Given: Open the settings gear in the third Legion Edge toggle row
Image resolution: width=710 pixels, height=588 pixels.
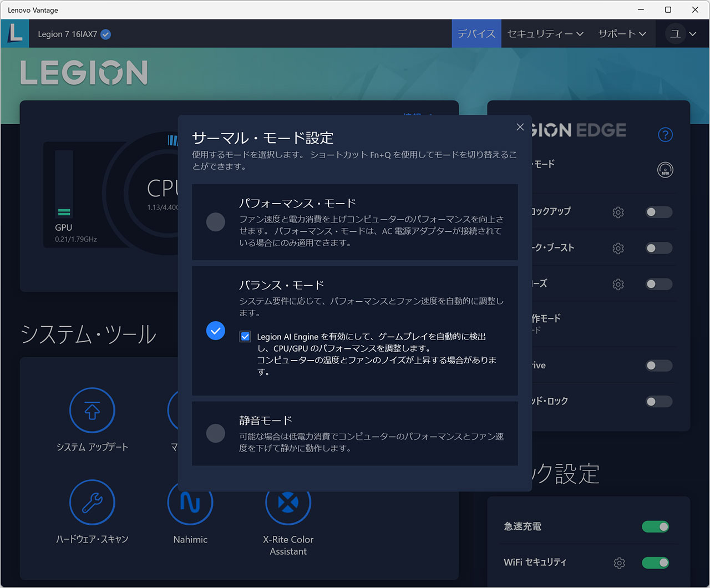Looking at the screenshot, I should [618, 285].
